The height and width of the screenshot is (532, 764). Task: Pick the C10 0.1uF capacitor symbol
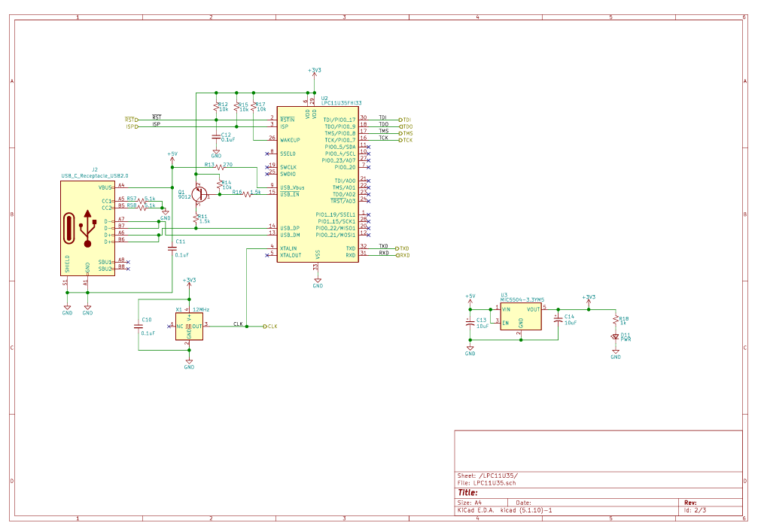(138, 327)
